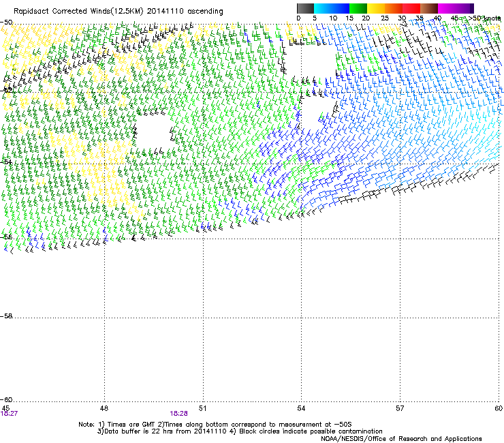Click the '48' longitude axis label
The height and width of the screenshot is (443, 504).
click(x=104, y=408)
